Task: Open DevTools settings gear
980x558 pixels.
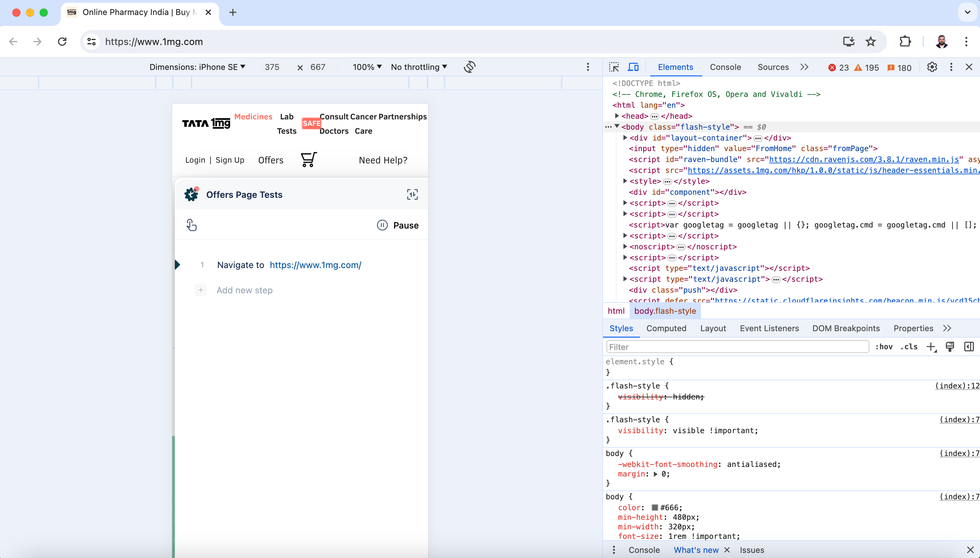Action: coord(932,67)
